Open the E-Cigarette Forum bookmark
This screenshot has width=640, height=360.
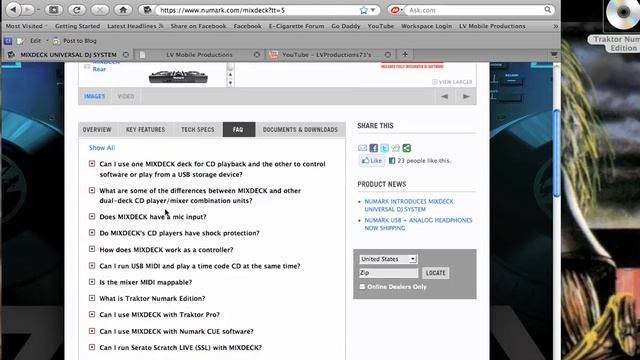tap(296, 26)
